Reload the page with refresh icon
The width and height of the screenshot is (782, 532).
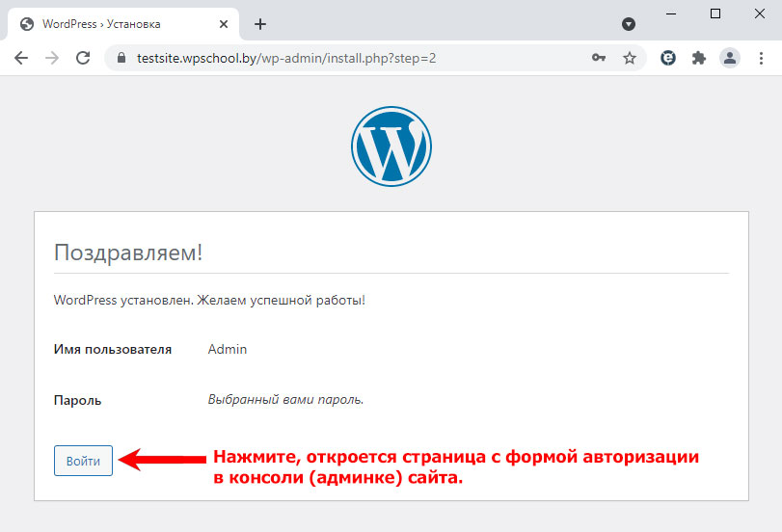pyautogui.click(x=83, y=59)
